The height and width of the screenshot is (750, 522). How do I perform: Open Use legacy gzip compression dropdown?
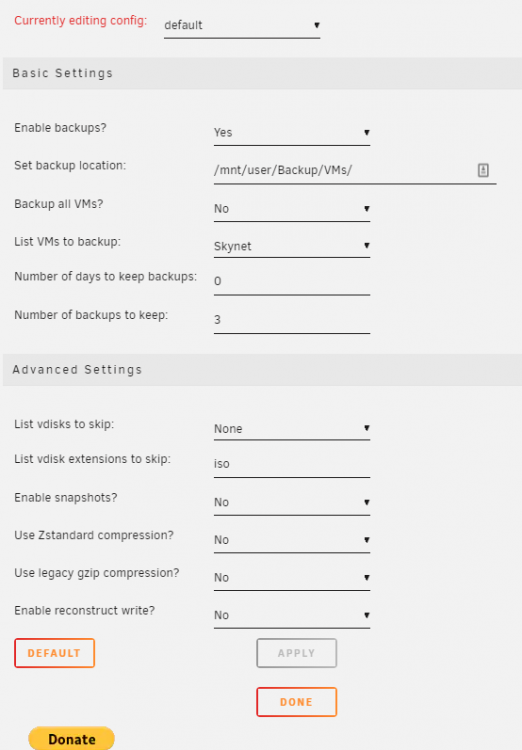(x=291, y=578)
